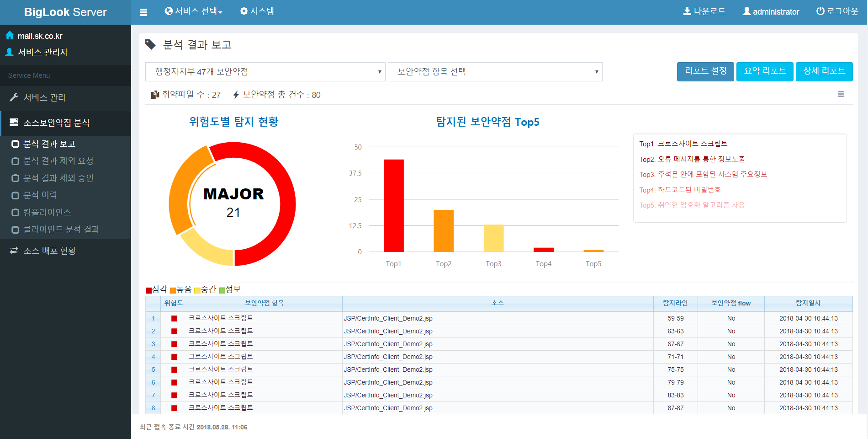Open the 시스템 menu
Viewport: 868px width, 439px height.
tap(257, 11)
